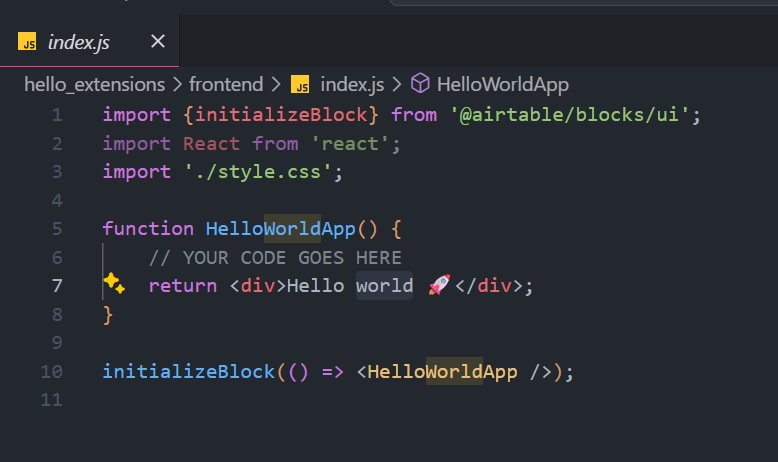Click line number 3 in gutter
The width and height of the screenshot is (778, 462).
click(57, 172)
